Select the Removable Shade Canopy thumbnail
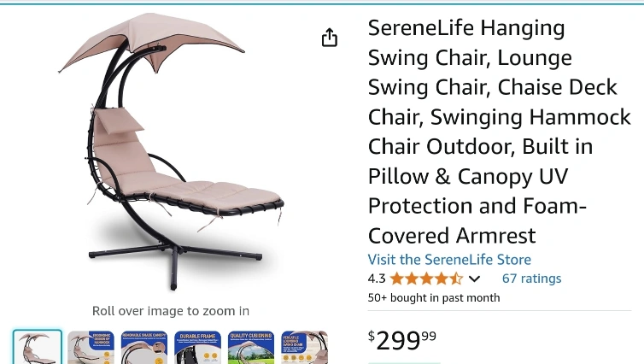This screenshot has width=644, height=364. point(144,347)
